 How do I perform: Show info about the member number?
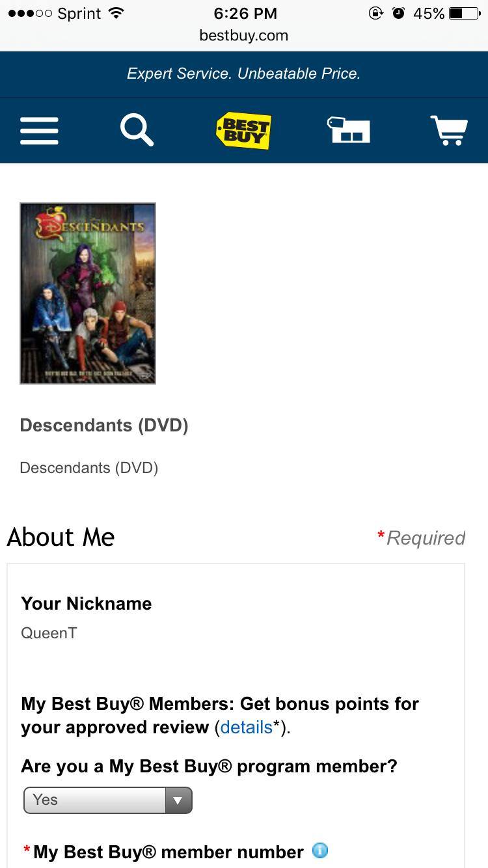pyautogui.click(x=320, y=850)
